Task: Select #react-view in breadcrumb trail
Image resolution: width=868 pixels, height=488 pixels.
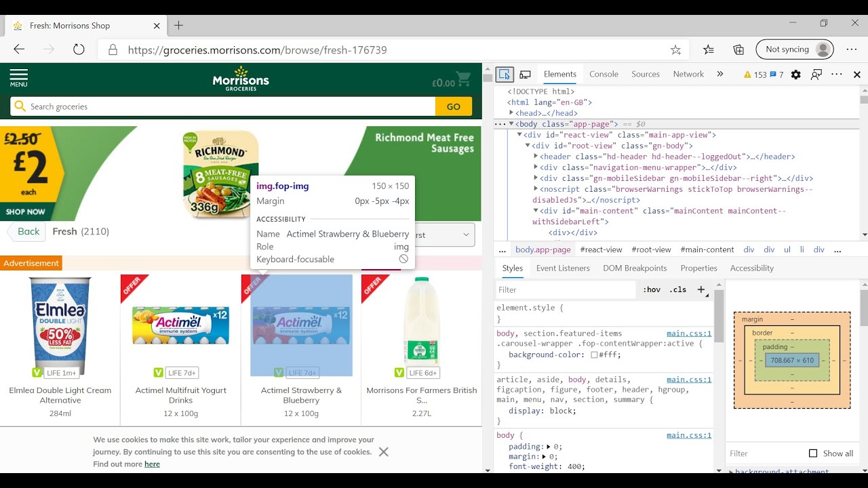Action: click(x=601, y=249)
